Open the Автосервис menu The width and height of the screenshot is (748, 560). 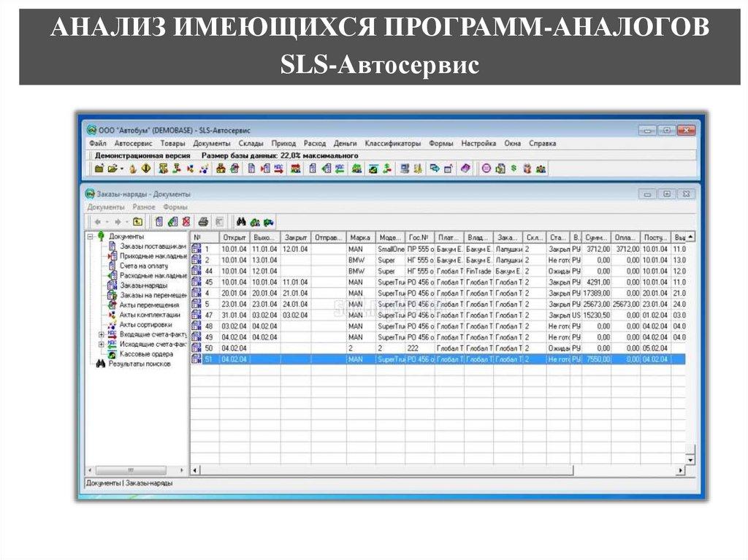133,144
